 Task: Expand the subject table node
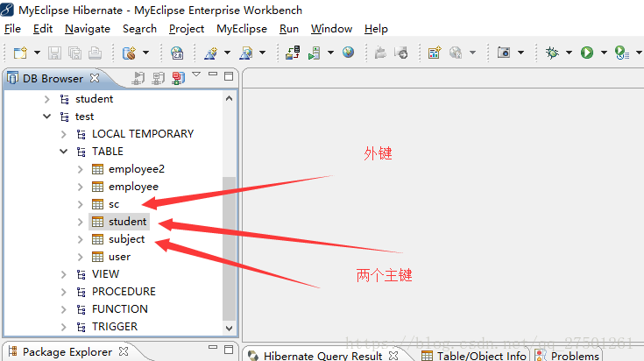point(80,239)
